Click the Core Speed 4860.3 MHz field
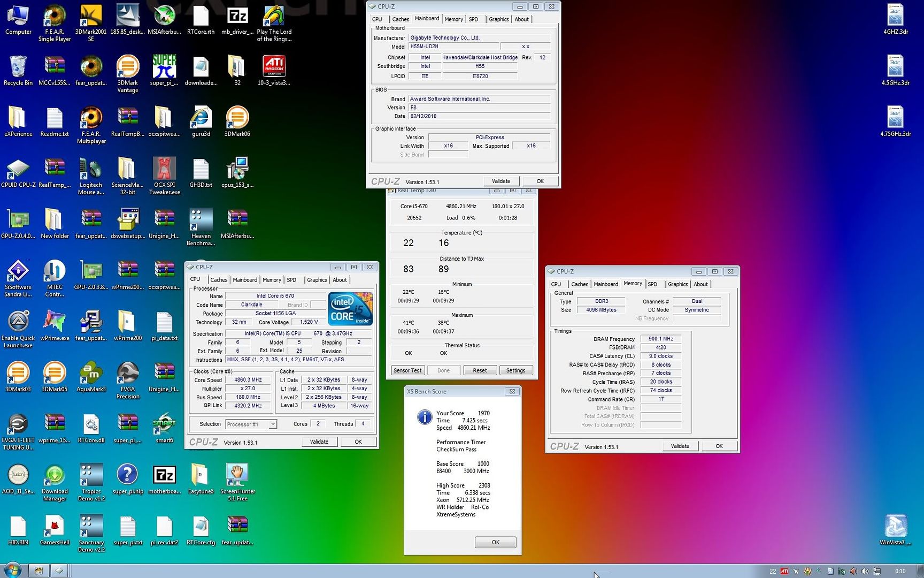This screenshot has width=924, height=578. tap(248, 380)
